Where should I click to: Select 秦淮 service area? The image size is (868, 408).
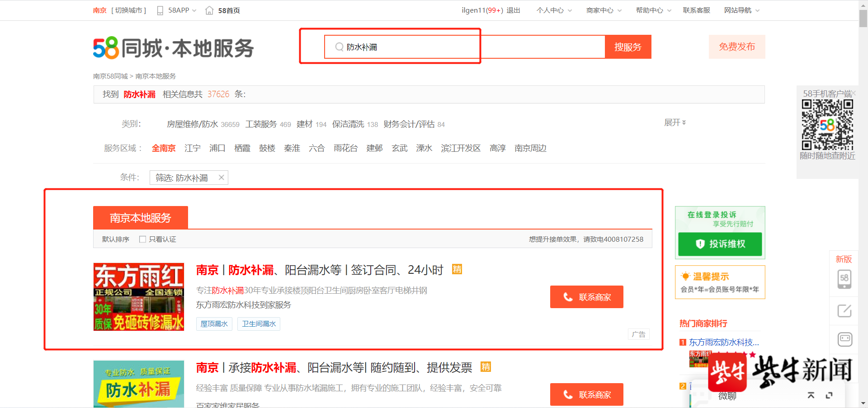coord(292,148)
